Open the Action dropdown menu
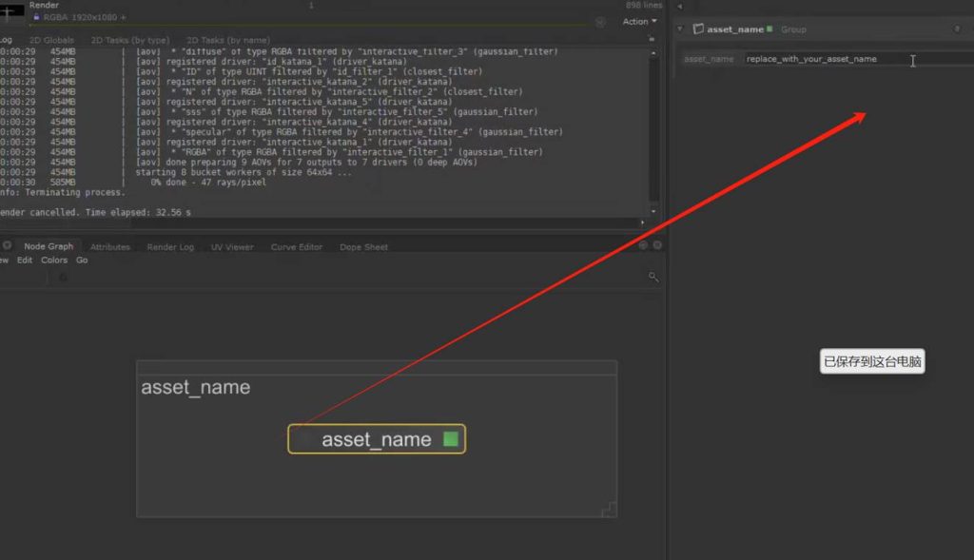This screenshot has height=560, width=974. point(639,22)
